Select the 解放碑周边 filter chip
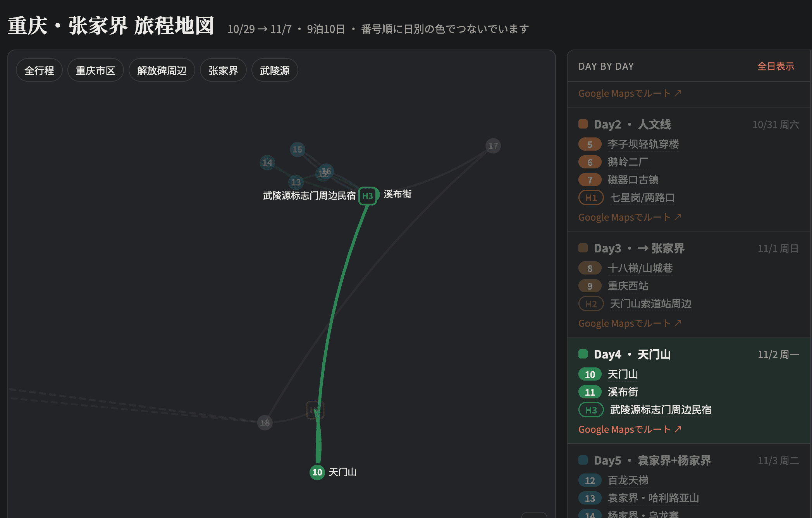 point(162,70)
